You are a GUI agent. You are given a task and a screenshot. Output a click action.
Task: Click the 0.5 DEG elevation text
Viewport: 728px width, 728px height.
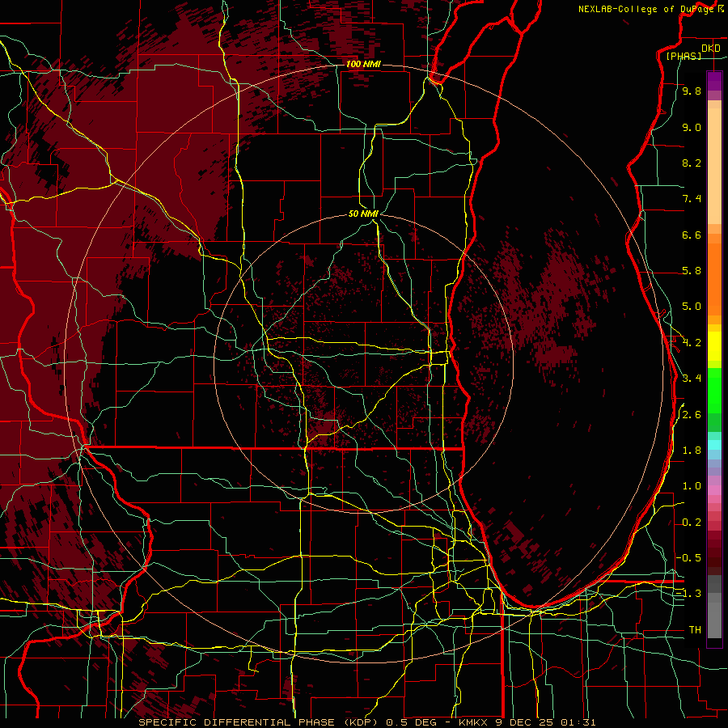pyautogui.click(x=412, y=722)
